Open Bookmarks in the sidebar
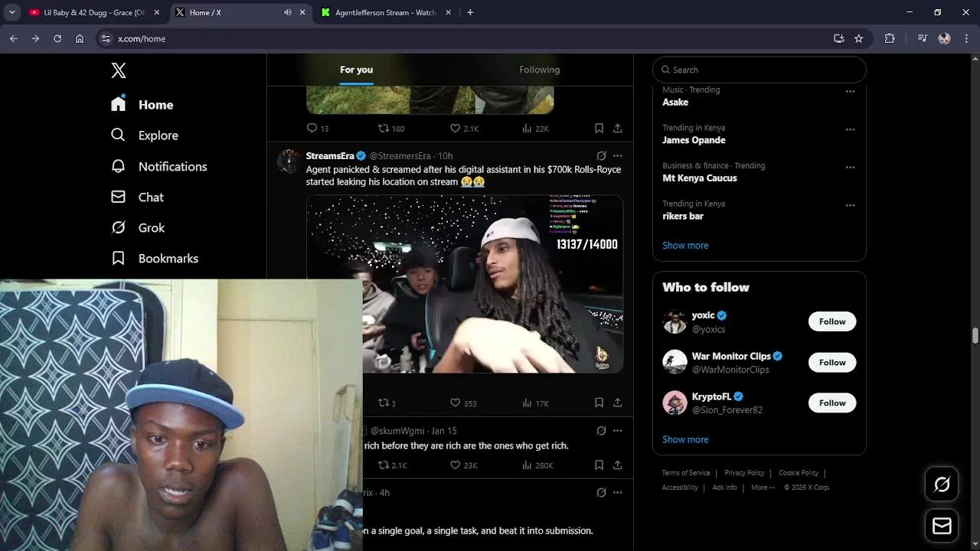Screen dimensions: 980x551 tap(155, 258)
